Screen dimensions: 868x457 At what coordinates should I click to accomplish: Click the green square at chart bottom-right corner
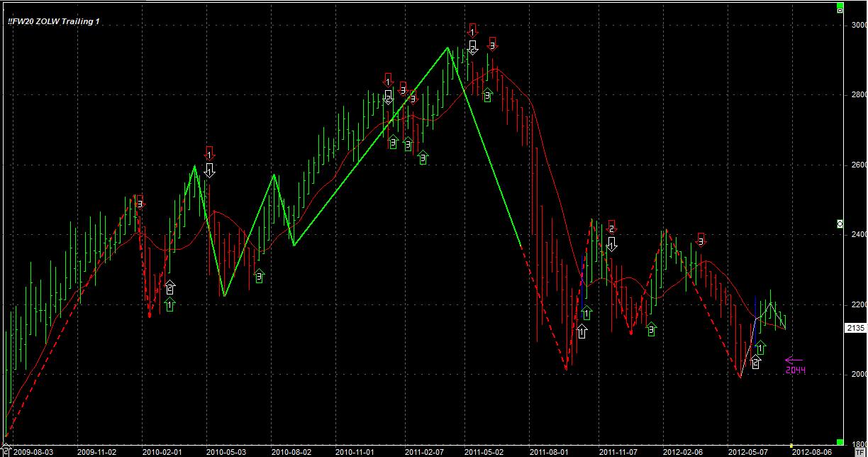(840, 441)
